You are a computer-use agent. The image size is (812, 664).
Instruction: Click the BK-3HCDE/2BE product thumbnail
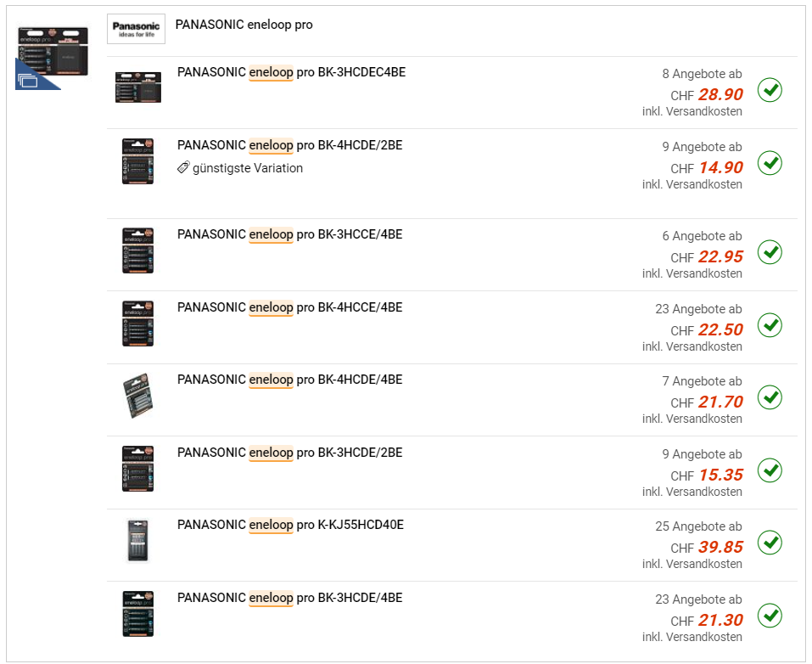point(137,469)
